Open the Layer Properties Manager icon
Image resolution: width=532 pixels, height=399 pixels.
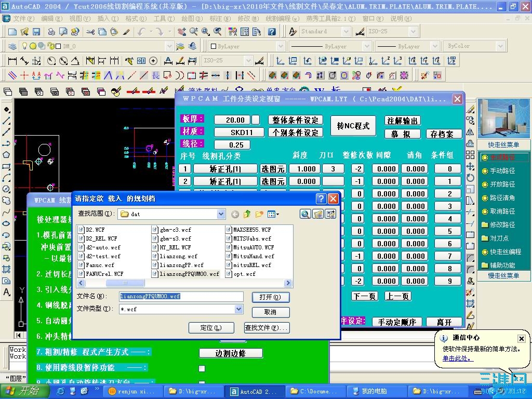click(12, 46)
